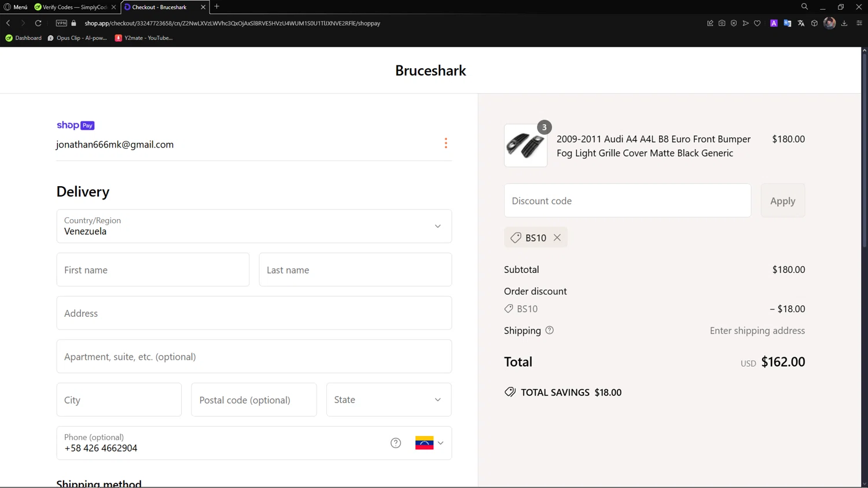Take a snapshot with camera icon

tap(722, 23)
